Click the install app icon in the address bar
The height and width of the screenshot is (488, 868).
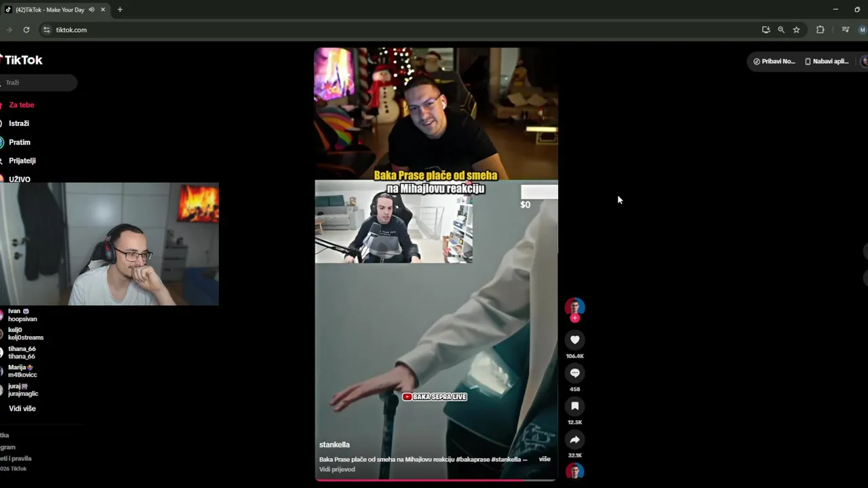pos(766,30)
